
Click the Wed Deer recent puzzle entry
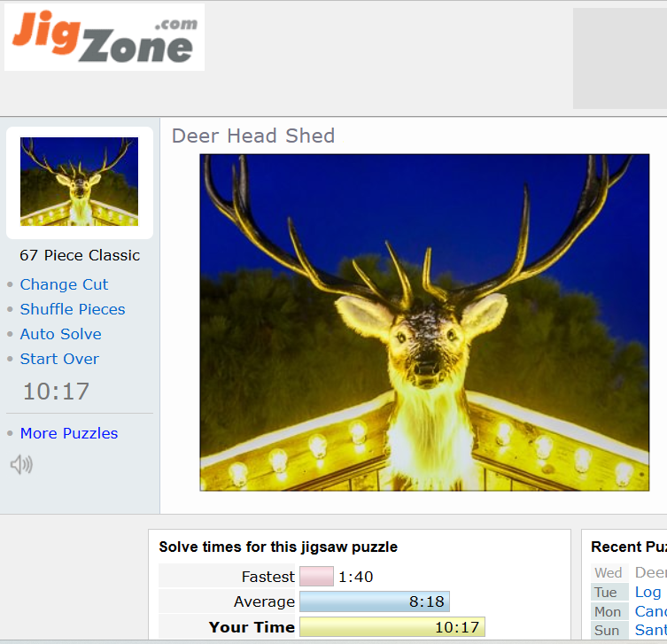651,572
